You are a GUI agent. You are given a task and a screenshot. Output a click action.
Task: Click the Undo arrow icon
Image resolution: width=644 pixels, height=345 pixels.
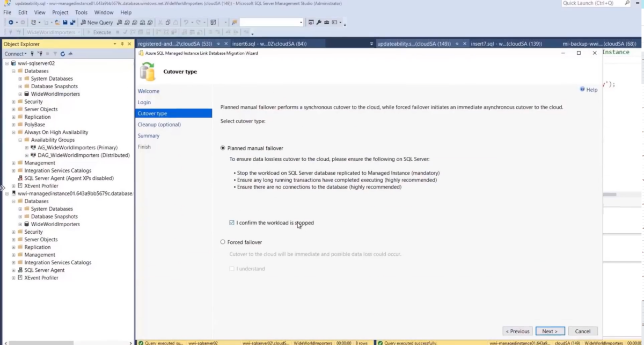tap(186, 23)
